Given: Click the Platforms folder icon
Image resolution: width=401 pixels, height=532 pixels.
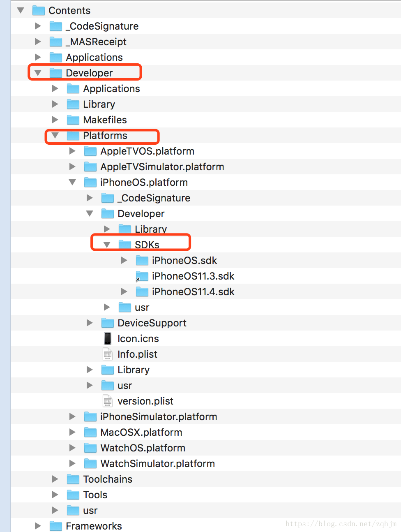Looking at the screenshot, I should point(73,135).
